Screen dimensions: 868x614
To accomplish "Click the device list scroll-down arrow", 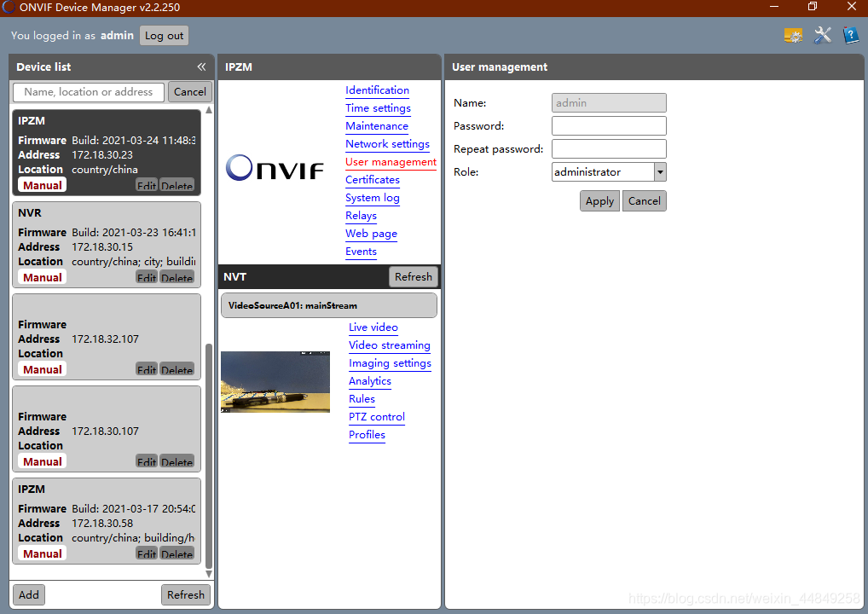I will pyautogui.click(x=209, y=574).
